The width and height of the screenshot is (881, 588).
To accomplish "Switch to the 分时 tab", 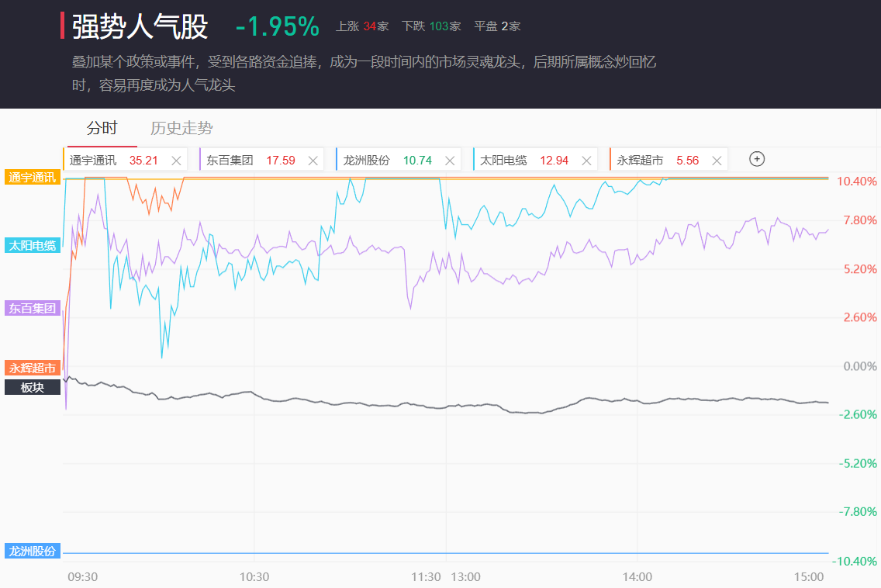I will click(102, 128).
